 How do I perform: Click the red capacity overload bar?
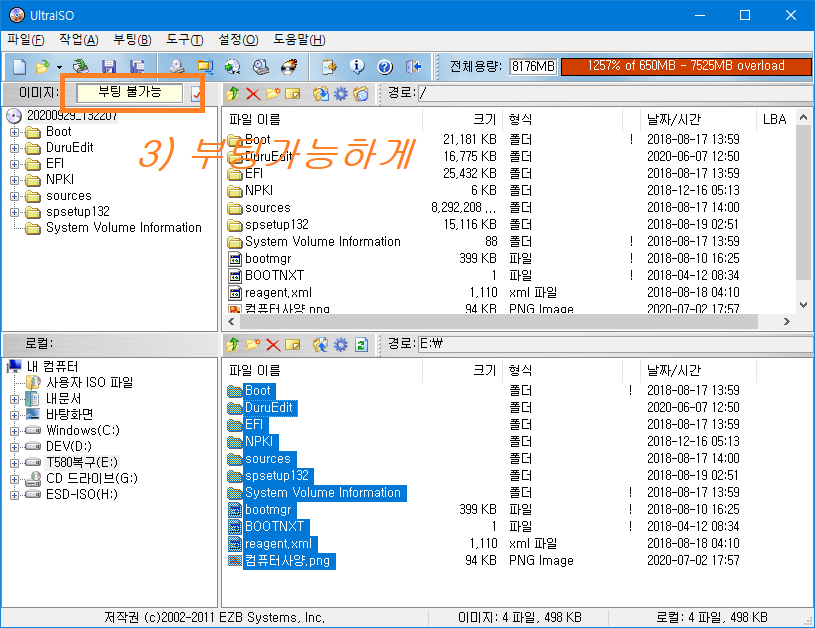pyautogui.click(x=686, y=66)
